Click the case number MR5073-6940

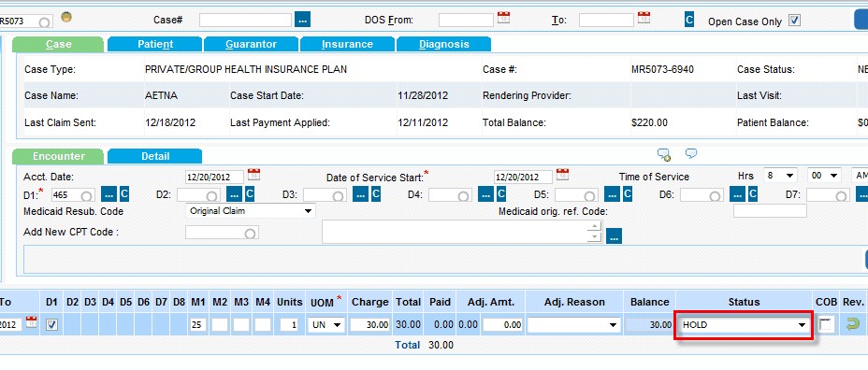click(662, 70)
